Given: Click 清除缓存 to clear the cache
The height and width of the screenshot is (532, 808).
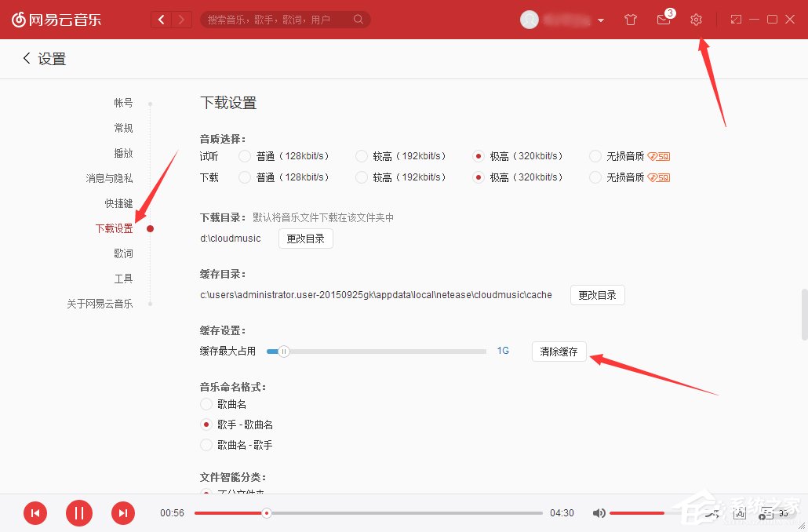Looking at the screenshot, I should (x=559, y=352).
